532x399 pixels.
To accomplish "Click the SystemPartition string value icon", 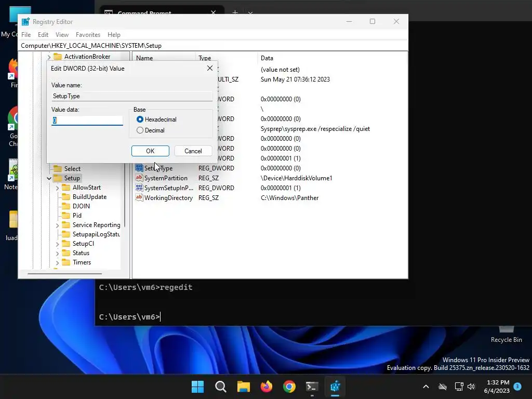I will 139,178.
